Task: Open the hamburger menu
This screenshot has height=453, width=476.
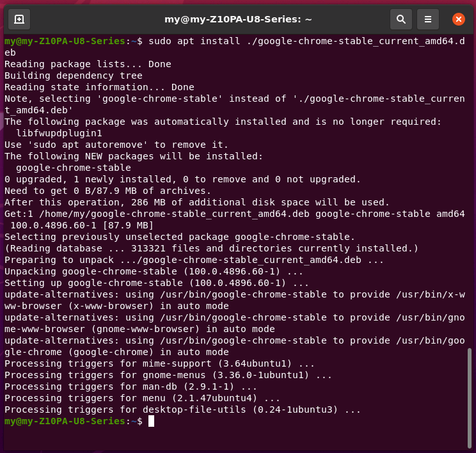Action: 428,19
